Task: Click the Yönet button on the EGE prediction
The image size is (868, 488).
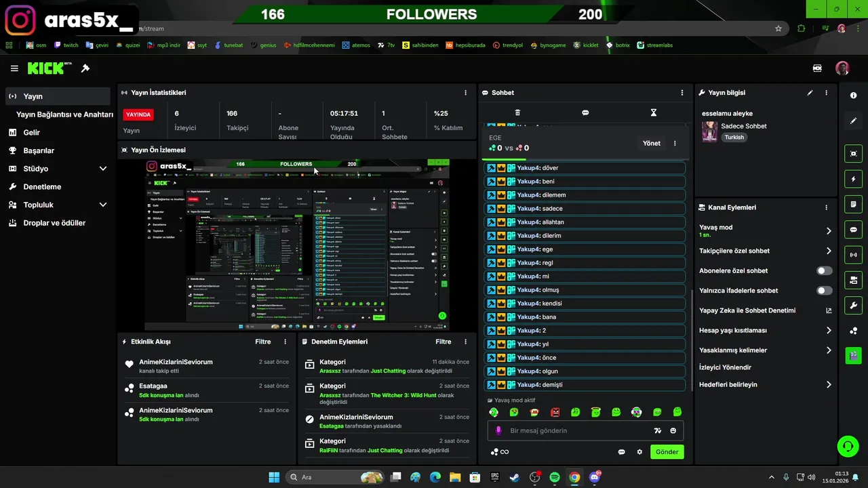Action: coord(652,144)
